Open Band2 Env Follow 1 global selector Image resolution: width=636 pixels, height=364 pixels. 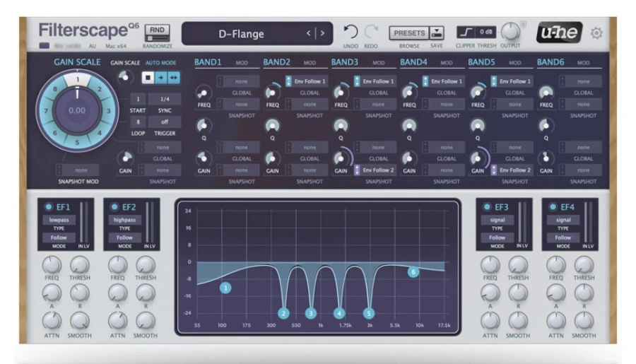[x=306, y=81]
